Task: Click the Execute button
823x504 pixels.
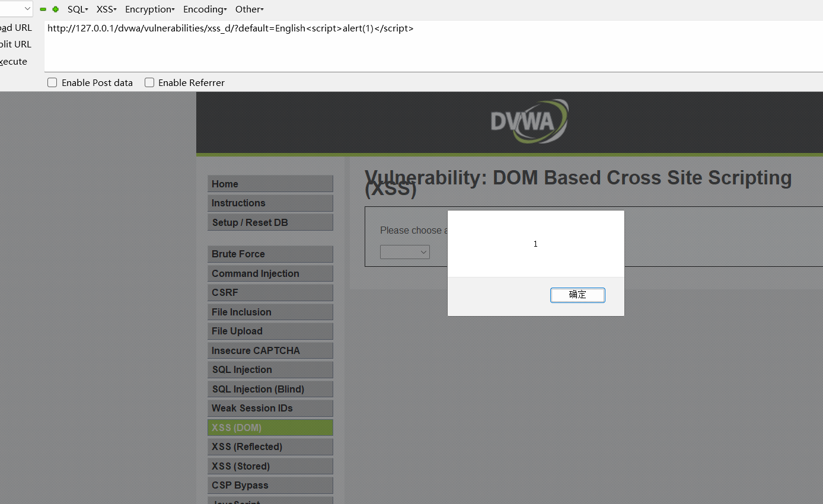Action: pos(14,62)
